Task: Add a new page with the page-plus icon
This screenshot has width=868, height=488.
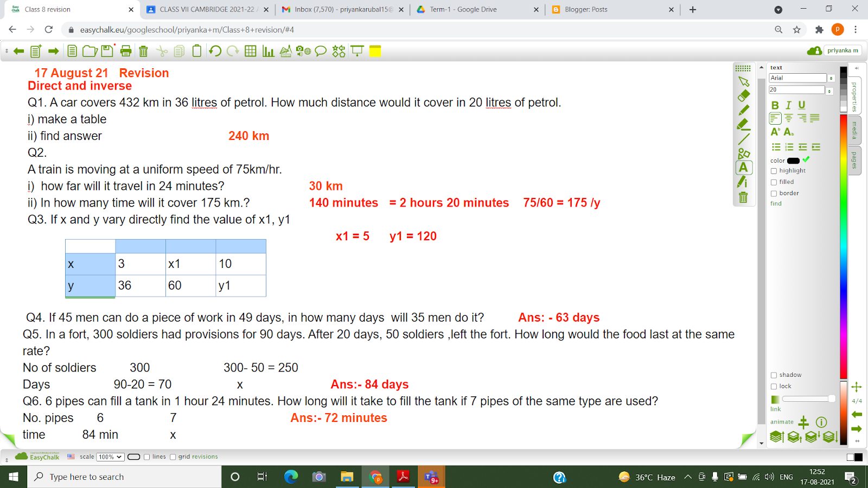Action: pos(36,51)
